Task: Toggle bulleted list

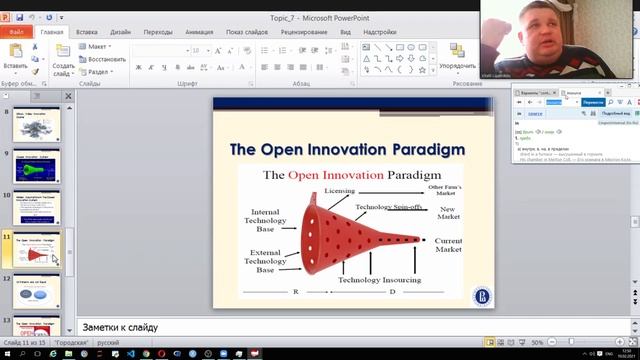Action: pyautogui.click(x=264, y=51)
